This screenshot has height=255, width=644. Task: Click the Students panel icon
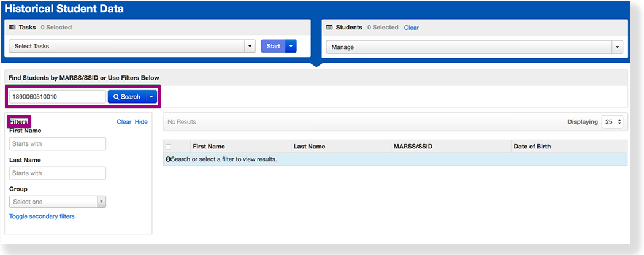[x=329, y=28]
